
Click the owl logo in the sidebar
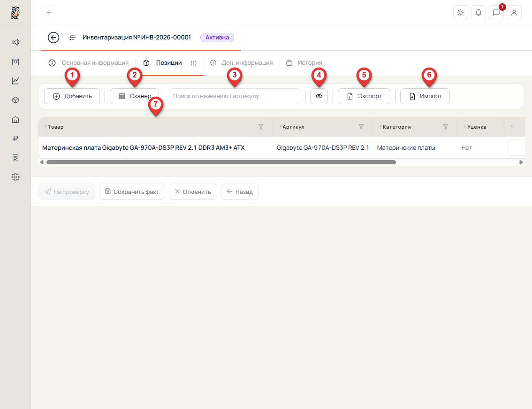(15, 13)
